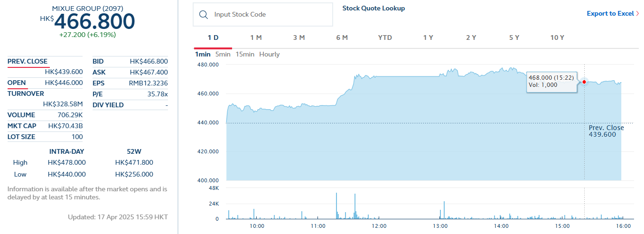View the 10 Y range tab
Image resolution: width=644 pixels, height=234 pixels.
pyautogui.click(x=557, y=37)
